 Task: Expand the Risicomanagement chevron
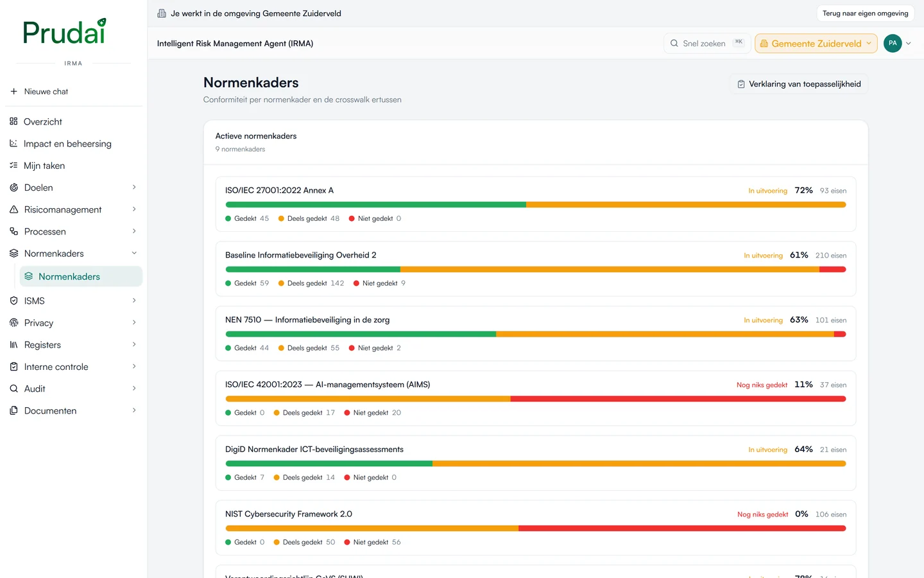click(x=134, y=209)
